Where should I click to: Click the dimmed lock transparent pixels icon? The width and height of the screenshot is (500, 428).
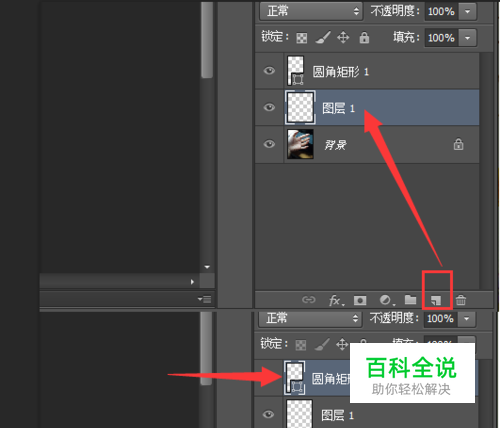tap(301, 345)
